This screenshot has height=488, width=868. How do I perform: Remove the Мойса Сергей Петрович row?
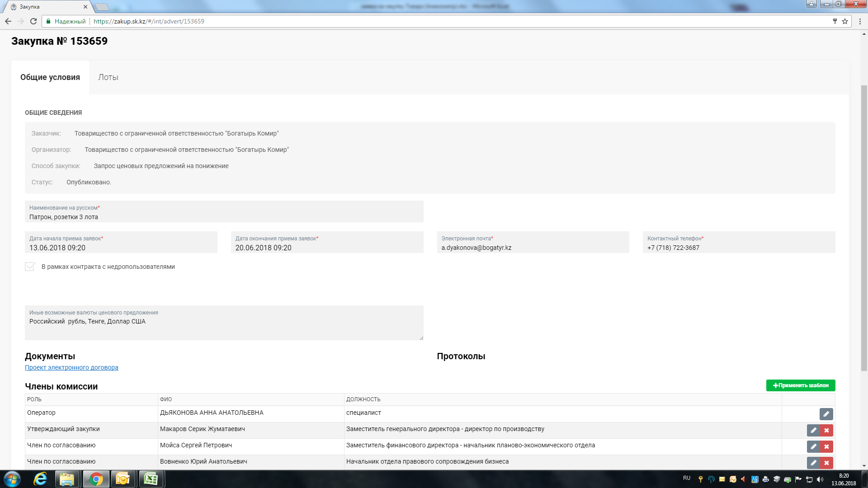tap(826, 446)
